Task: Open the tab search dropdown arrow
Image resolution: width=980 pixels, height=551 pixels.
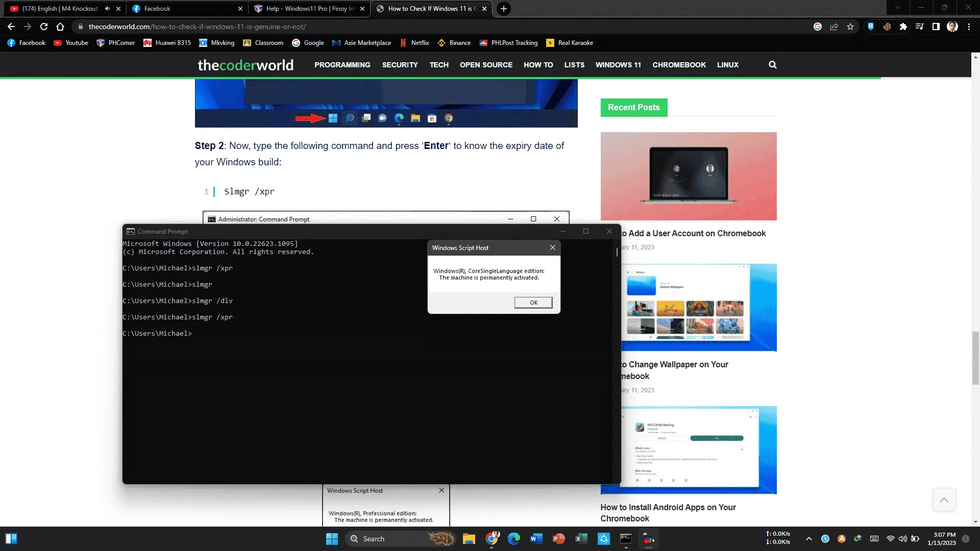Action: tap(898, 8)
